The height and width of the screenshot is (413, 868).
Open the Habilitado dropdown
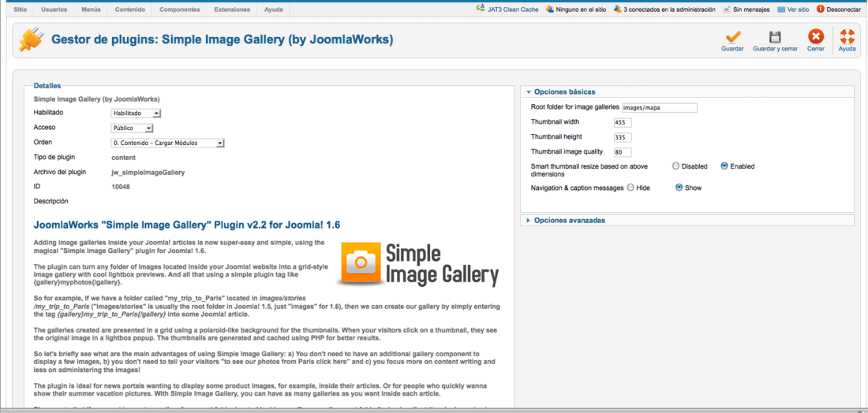click(x=136, y=113)
